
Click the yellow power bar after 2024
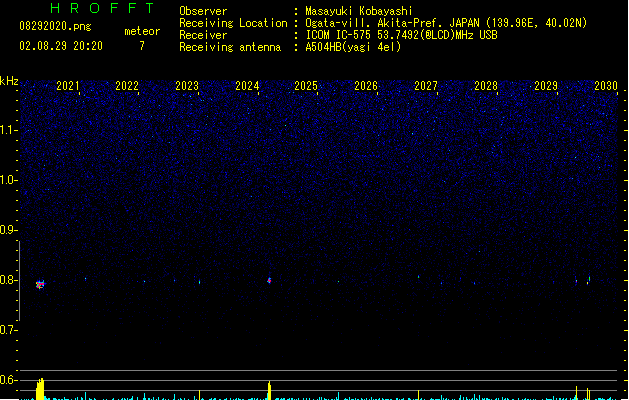pyautogui.click(x=269, y=390)
